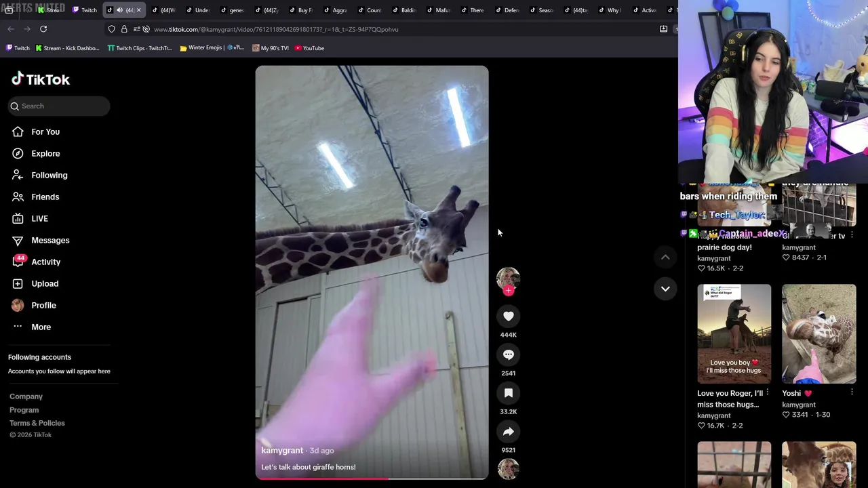Click the download icon in the browser toolbar
Screen dimensions: 868x488
coord(664,29)
